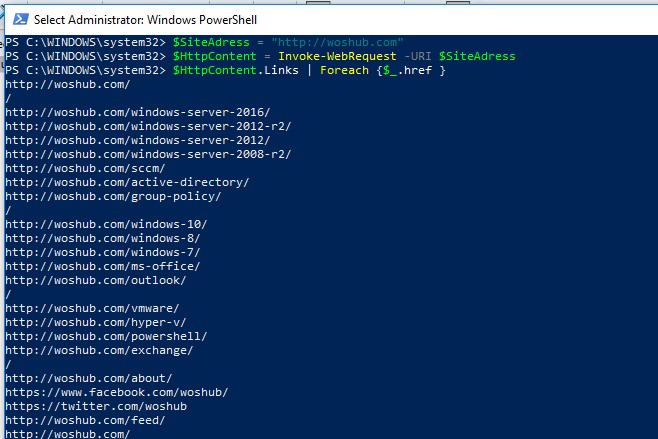
Task: Click the outlook URL in the output
Action: tap(96, 280)
